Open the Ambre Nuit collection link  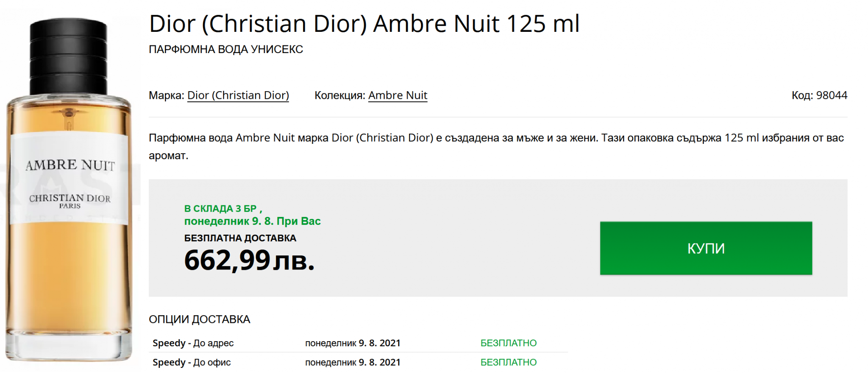(x=398, y=95)
